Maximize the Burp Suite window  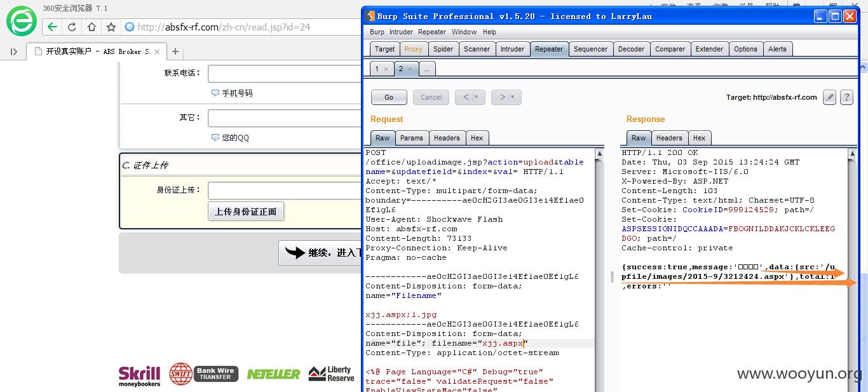tap(836, 17)
